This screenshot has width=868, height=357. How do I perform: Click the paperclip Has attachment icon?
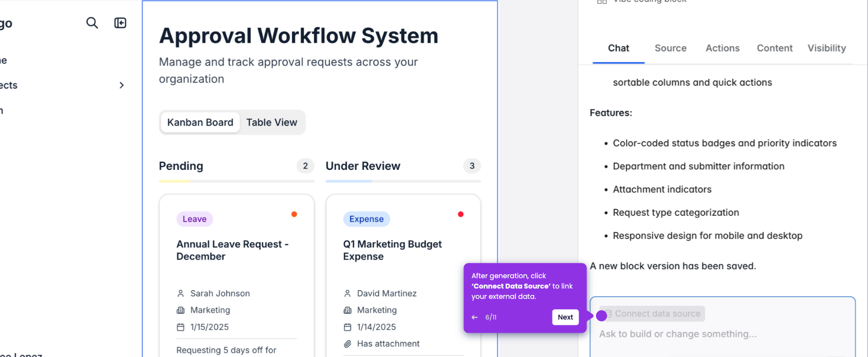click(348, 344)
